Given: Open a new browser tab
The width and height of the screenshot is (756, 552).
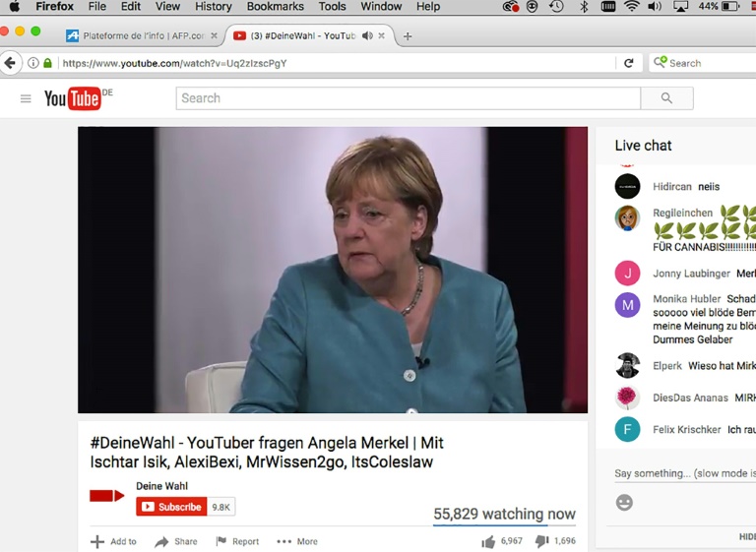Looking at the screenshot, I should pos(408,36).
